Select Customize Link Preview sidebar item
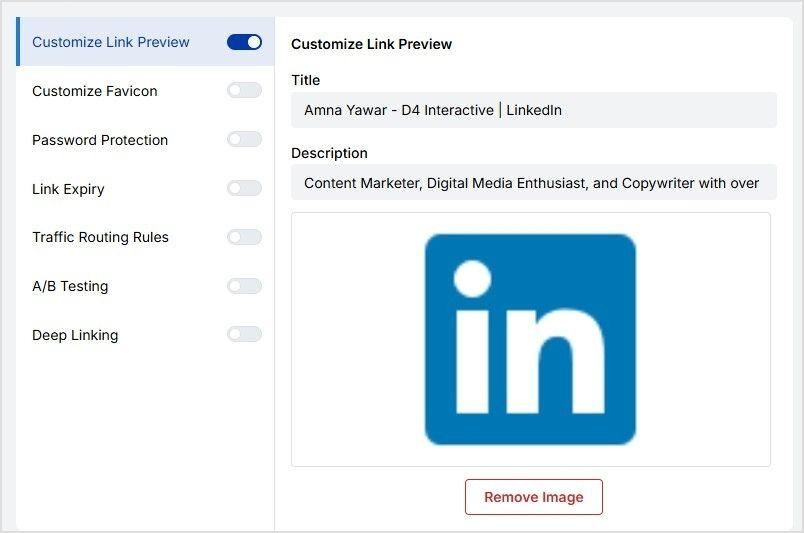 [x=110, y=42]
